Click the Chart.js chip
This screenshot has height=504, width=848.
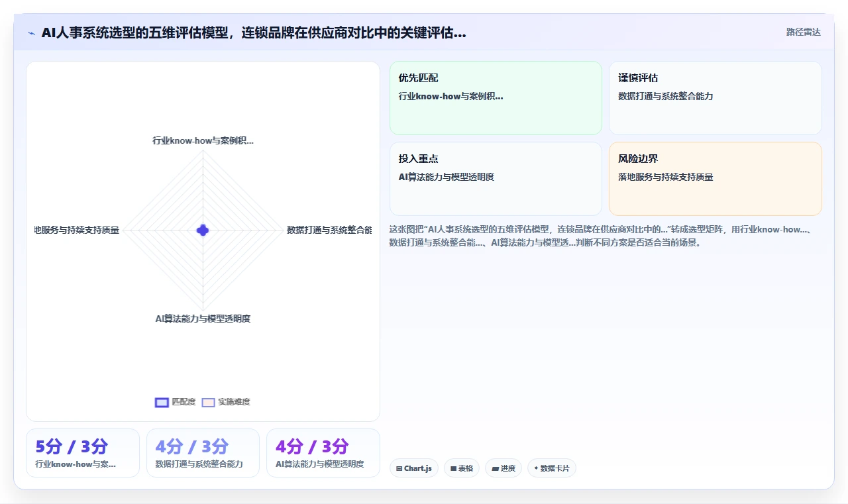pyautogui.click(x=414, y=468)
